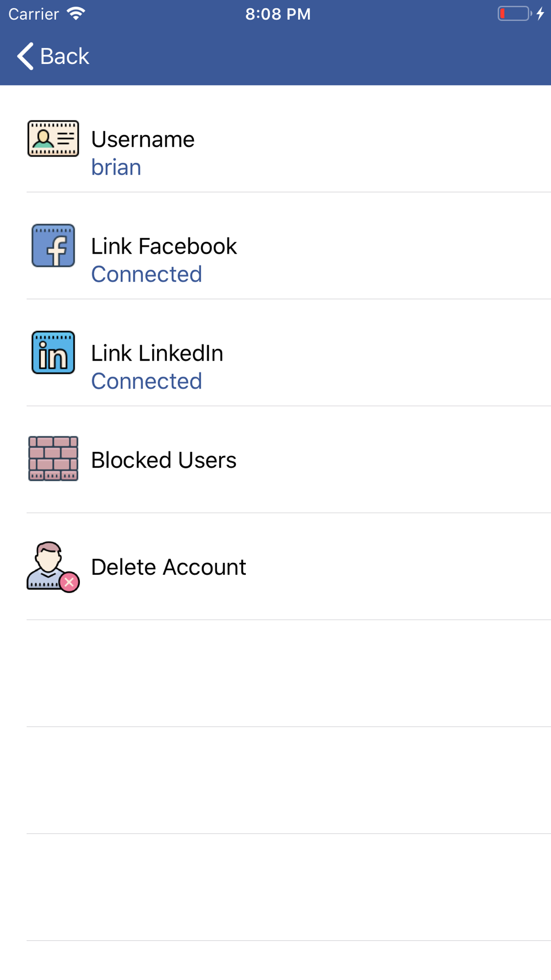Open the Link LinkedIn option
This screenshot has width=551, height=980.
[x=275, y=353]
